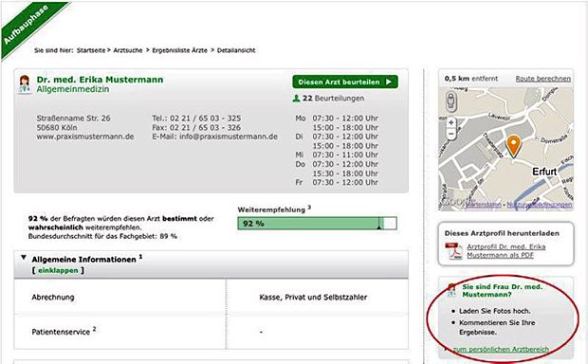This screenshot has width=588, height=364.
Task: Open the 'Route berechnen' link
Action: click(543, 79)
